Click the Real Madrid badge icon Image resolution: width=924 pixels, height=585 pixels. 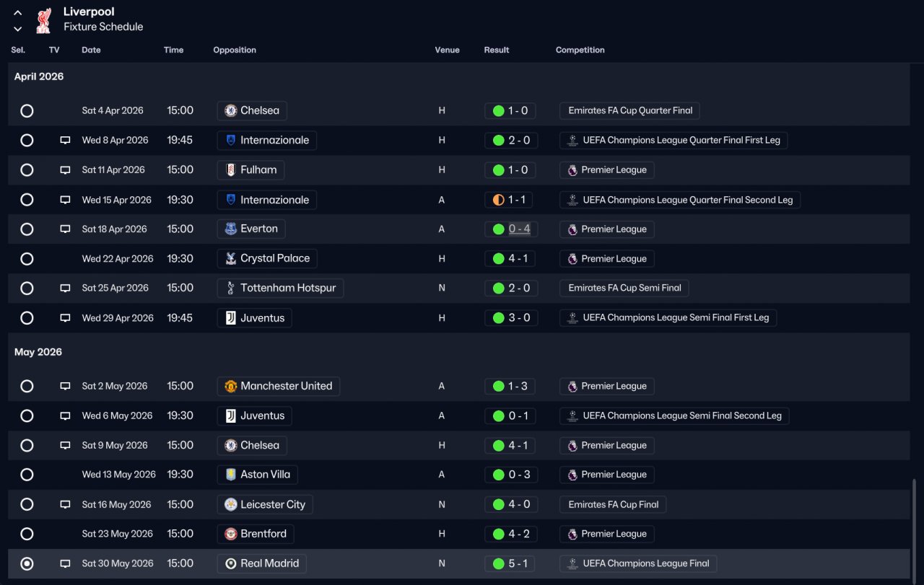(x=231, y=564)
